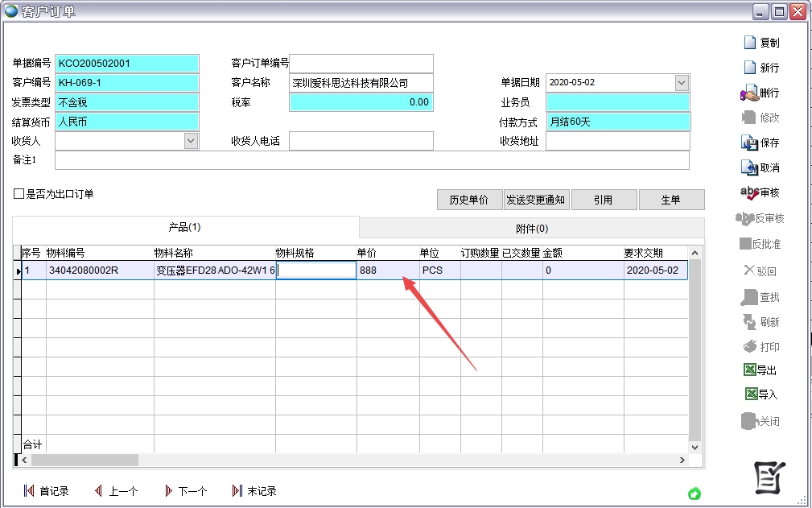Click the 引用 button

(603, 200)
